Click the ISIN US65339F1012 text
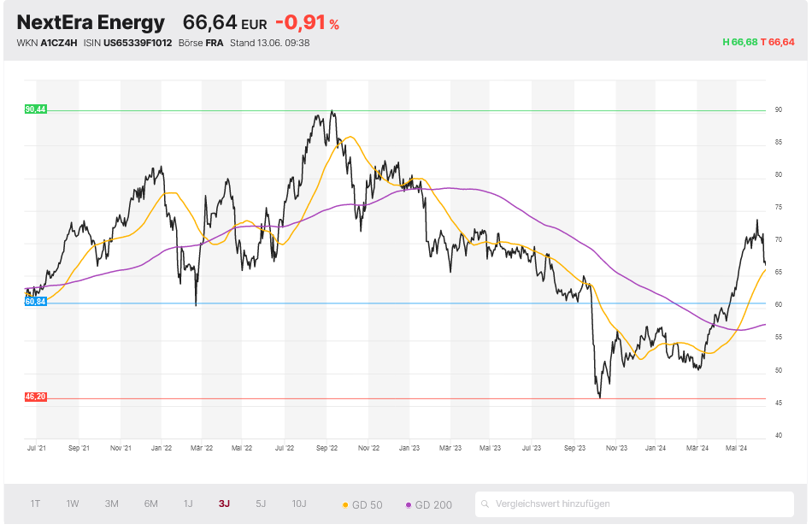812x530 pixels. (127, 43)
